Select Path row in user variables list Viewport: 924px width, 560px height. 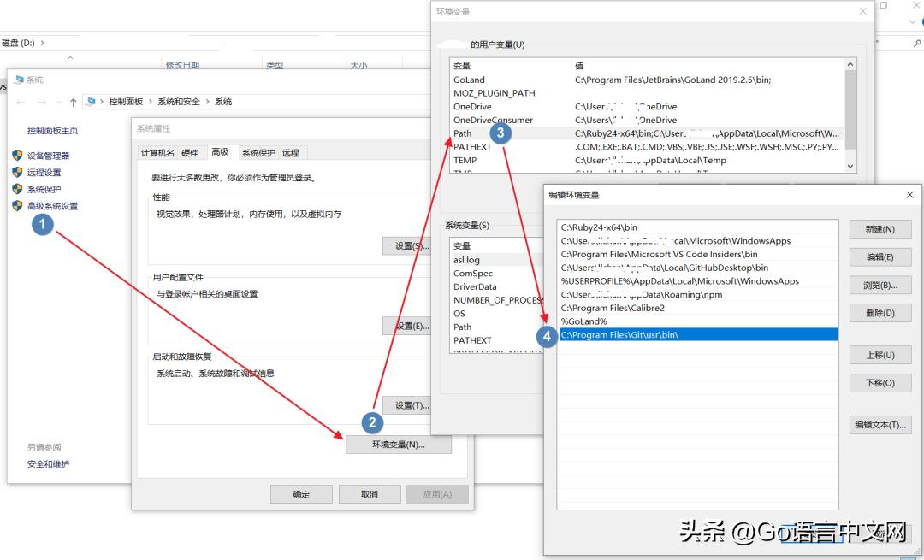pyautogui.click(x=647, y=133)
